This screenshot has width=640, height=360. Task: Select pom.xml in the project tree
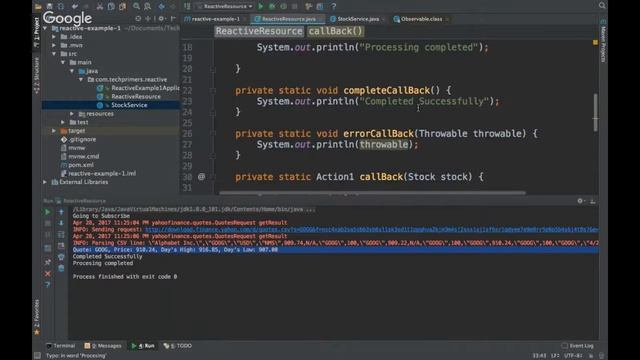pyautogui.click(x=81, y=165)
